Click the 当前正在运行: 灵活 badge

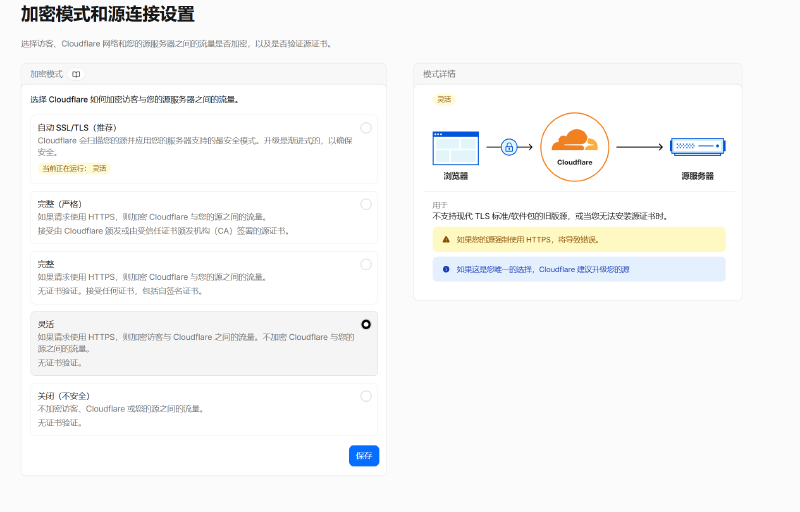pyautogui.click(x=74, y=168)
